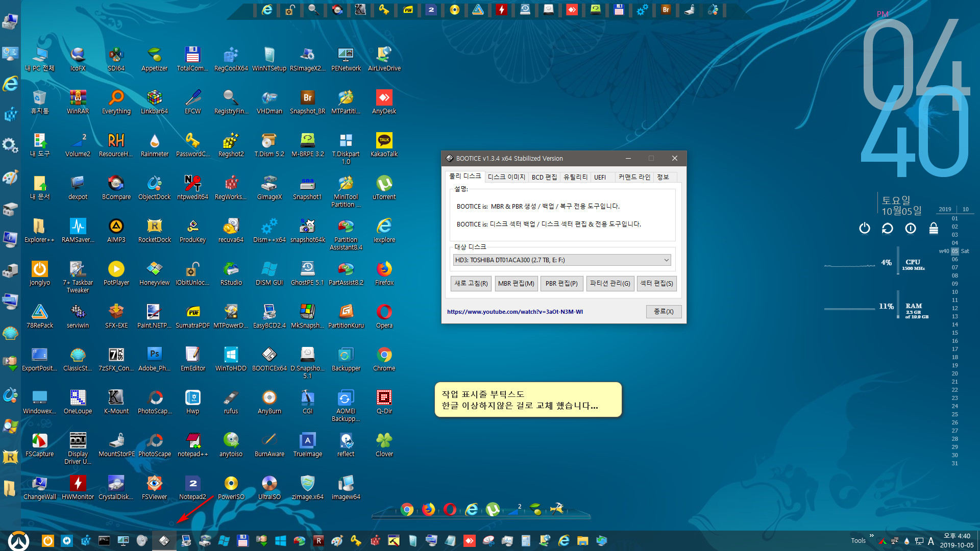Click the uTorrent icon in bottom dock

[x=493, y=509]
